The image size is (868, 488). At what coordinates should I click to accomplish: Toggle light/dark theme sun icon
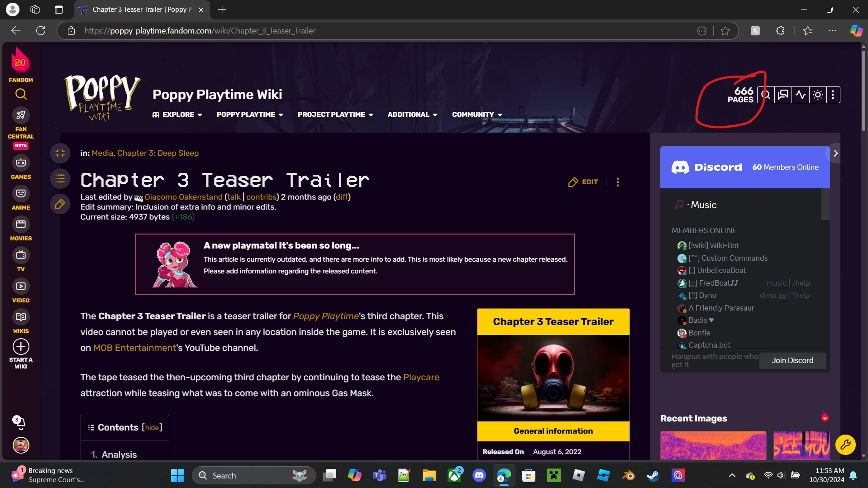(x=818, y=95)
